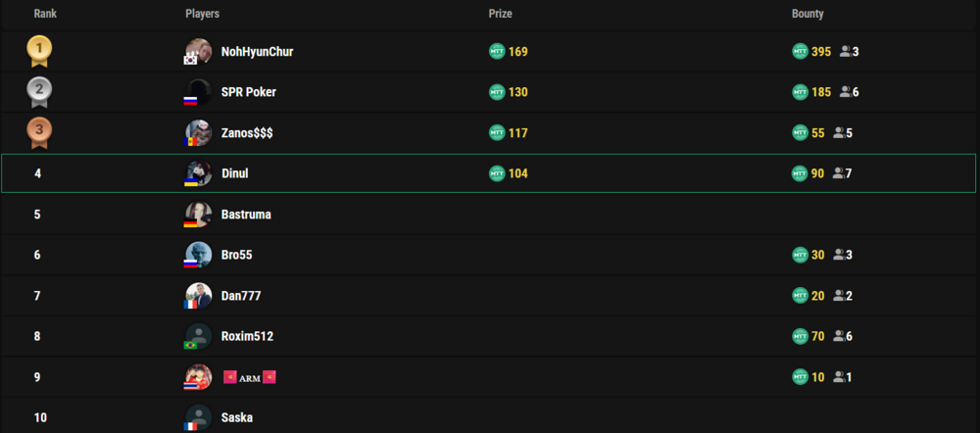The width and height of the screenshot is (980, 433).
Task: Click Bastruma's profile avatar
Action: tap(198, 215)
